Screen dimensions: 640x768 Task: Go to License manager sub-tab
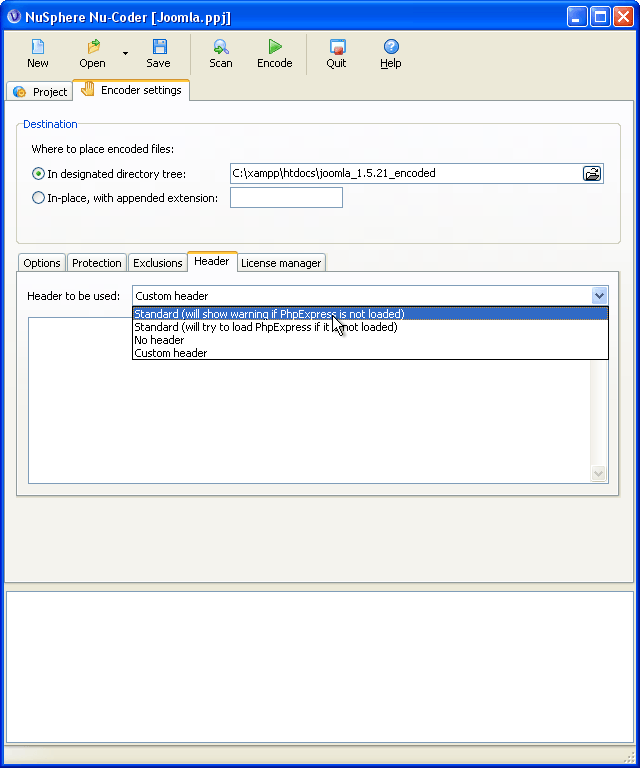281,263
